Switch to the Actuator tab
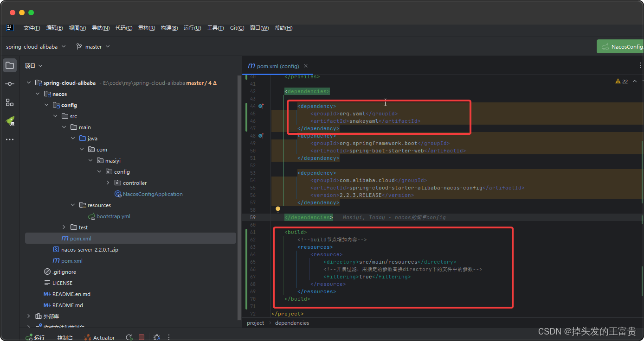Screen dimensions: 644x341 click(99, 338)
